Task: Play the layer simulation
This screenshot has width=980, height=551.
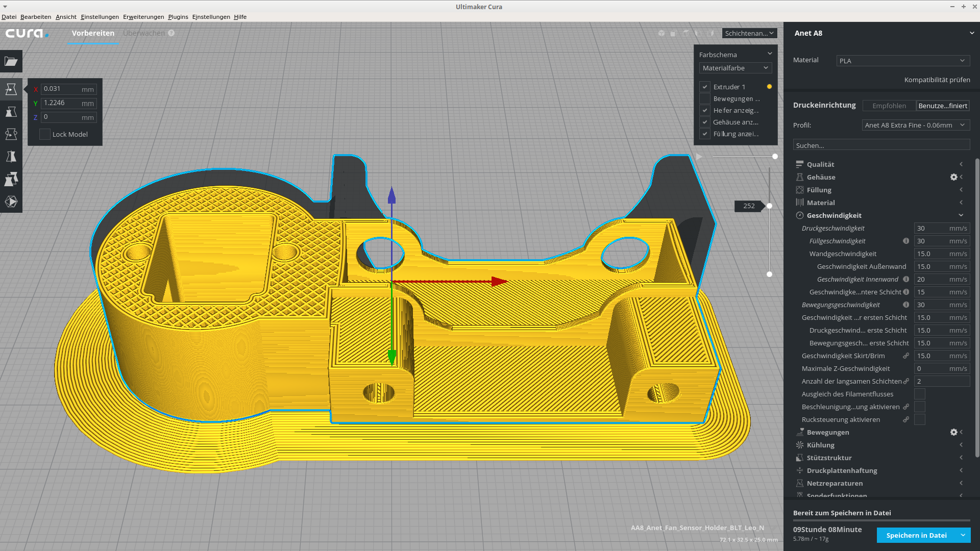Action: pos(699,157)
